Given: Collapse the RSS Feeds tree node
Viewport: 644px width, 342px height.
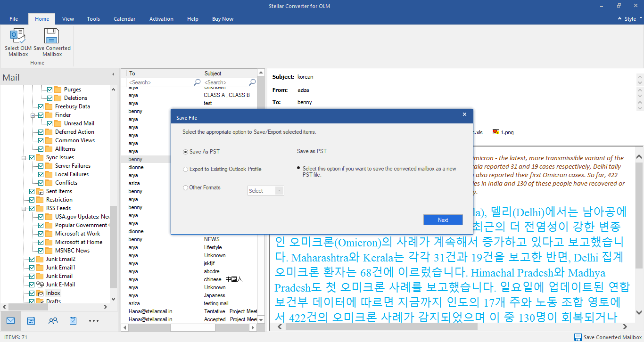Looking at the screenshot, I should click(24, 208).
